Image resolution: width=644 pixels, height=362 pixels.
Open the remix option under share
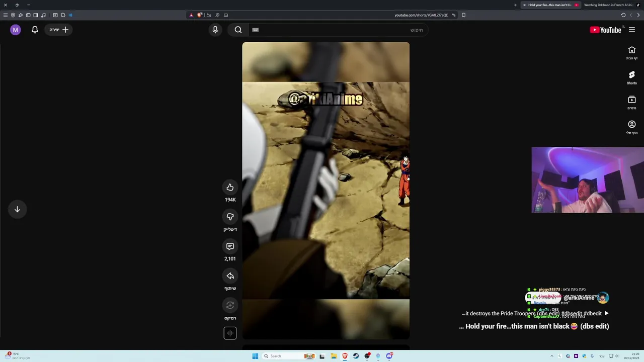(230, 305)
